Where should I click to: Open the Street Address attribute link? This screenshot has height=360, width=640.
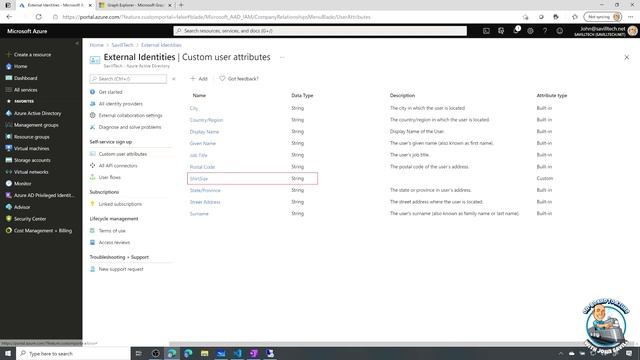[205, 202]
